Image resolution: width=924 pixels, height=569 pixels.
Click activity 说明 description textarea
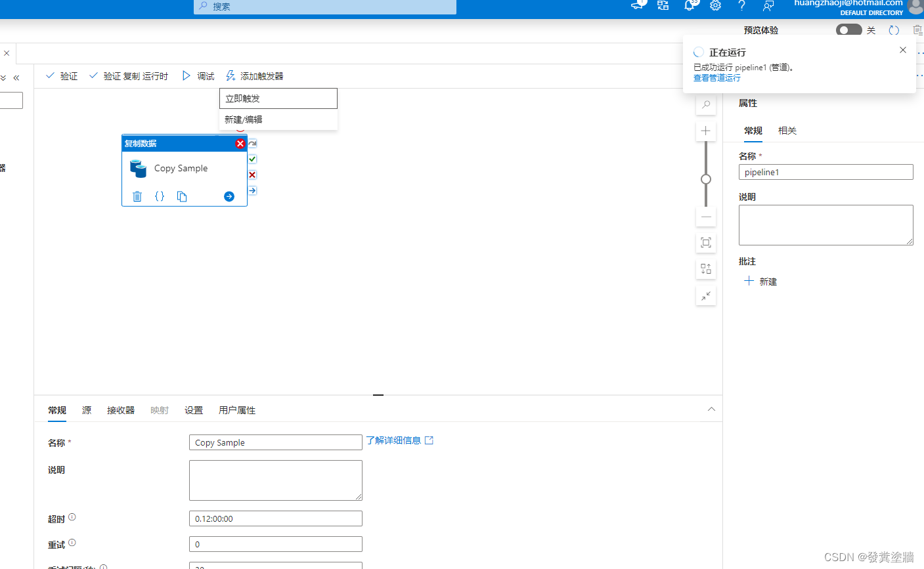[x=276, y=480]
